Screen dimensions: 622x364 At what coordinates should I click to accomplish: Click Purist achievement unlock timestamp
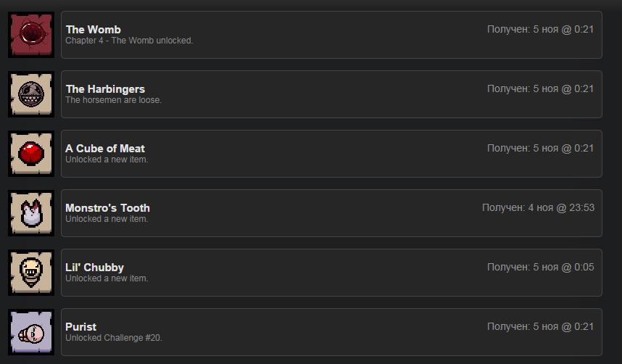point(540,327)
